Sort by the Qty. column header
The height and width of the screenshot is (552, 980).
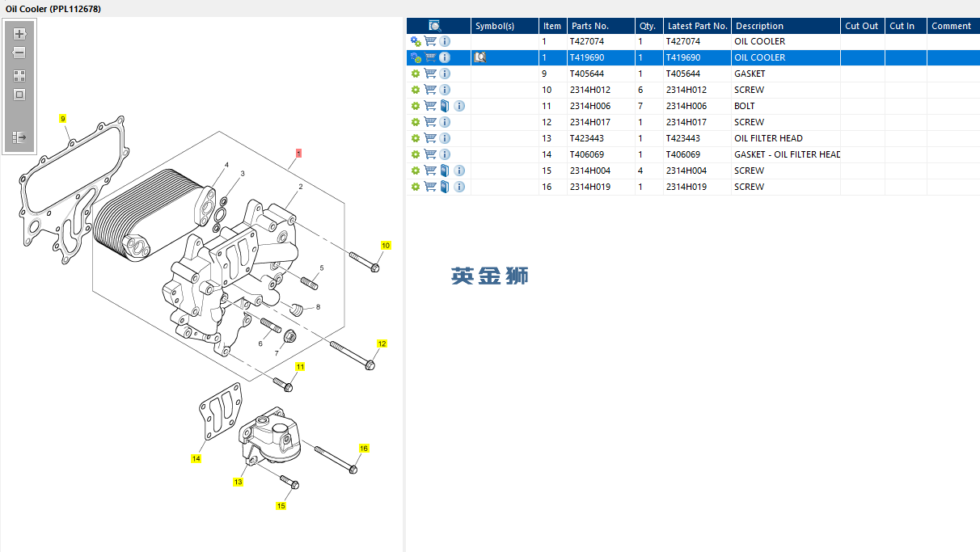pos(648,26)
